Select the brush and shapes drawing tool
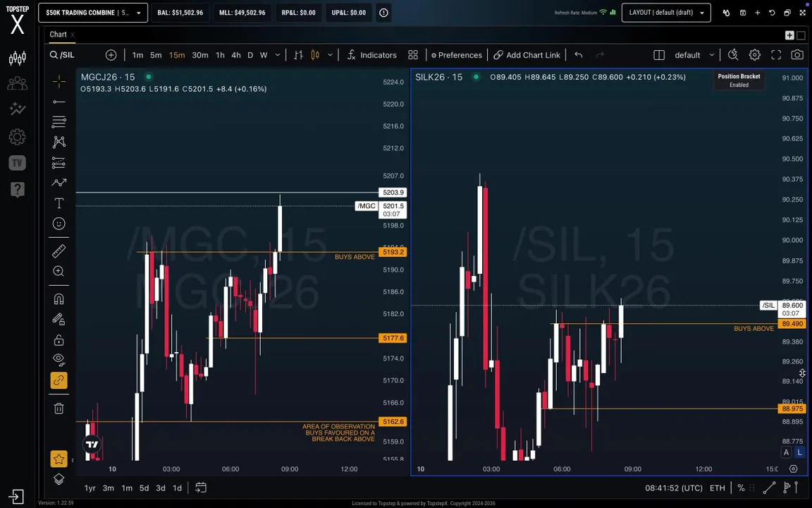This screenshot has width=812, height=508. pos(59,183)
